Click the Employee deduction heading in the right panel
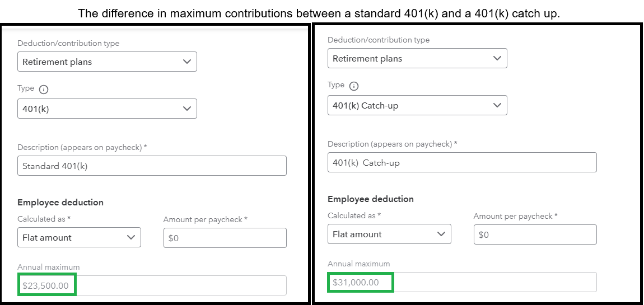 click(x=371, y=199)
